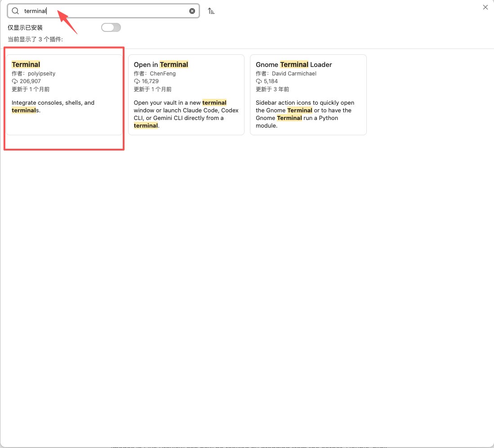Viewport: 494px width, 448px height.
Task: Clear the search field text
Action: tap(192, 11)
